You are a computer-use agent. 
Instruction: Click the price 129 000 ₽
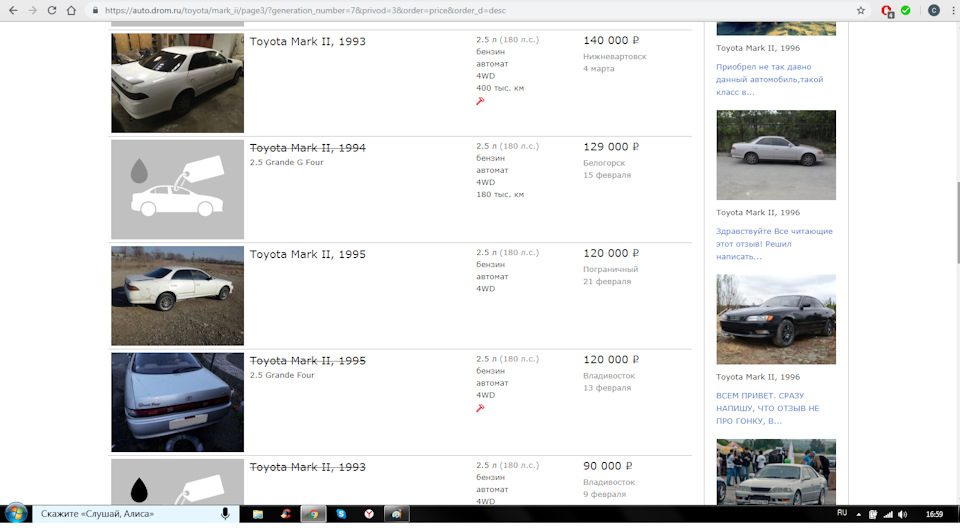click(x=611, y=147)
